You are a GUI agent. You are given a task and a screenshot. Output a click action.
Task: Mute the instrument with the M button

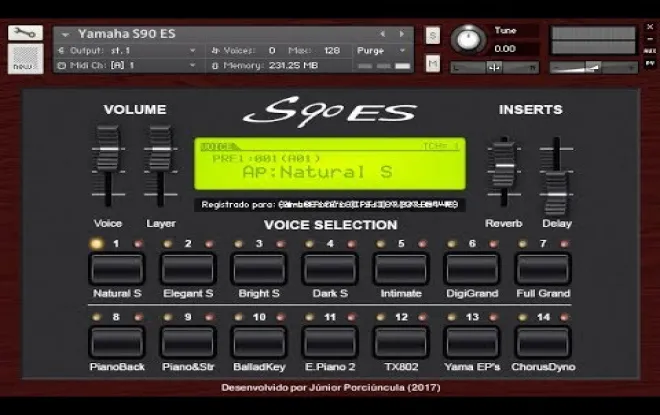tap(433, 64)
